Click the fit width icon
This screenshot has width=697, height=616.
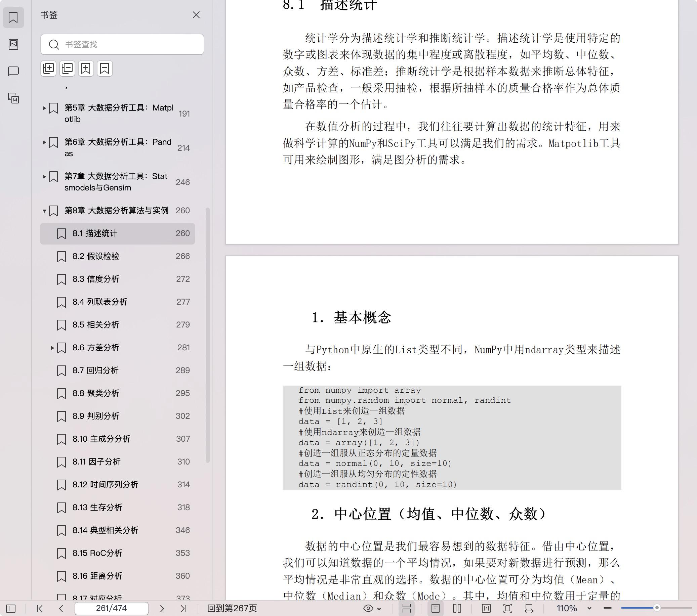[529, 609]
